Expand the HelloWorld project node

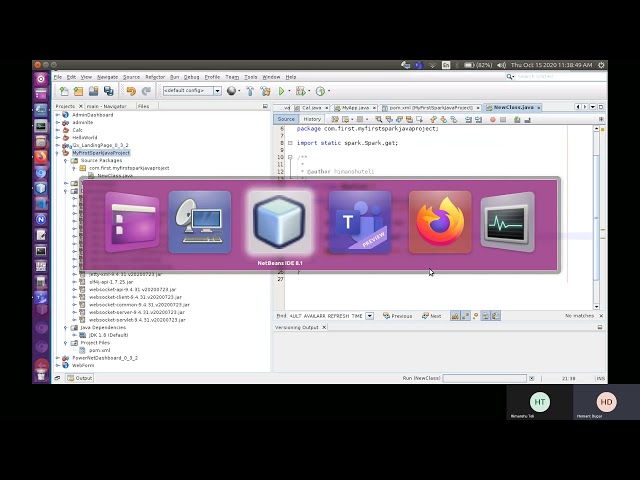click(x=59, y=137)
